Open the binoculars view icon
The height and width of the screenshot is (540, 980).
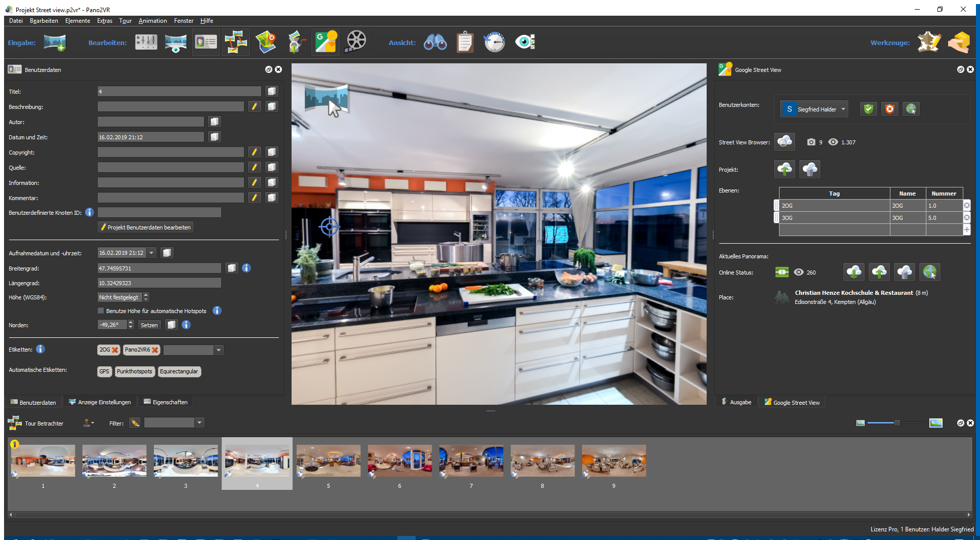(x=435, y=42)
